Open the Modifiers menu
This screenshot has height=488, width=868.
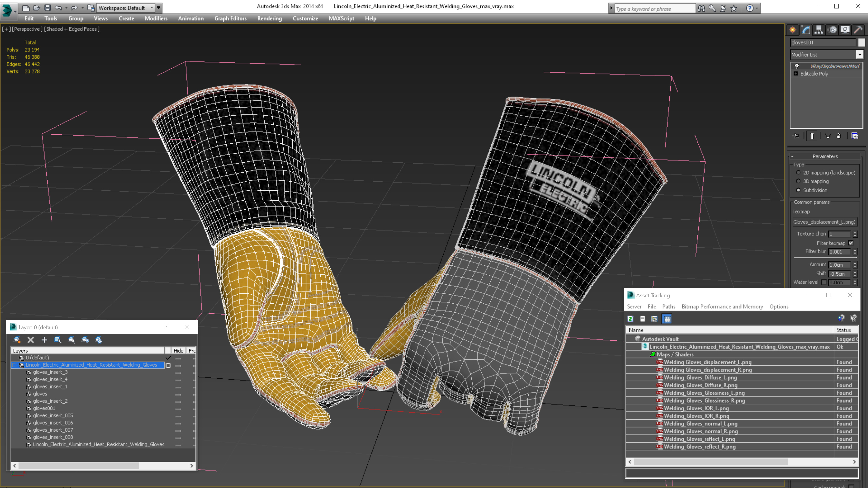coord(156,18)
